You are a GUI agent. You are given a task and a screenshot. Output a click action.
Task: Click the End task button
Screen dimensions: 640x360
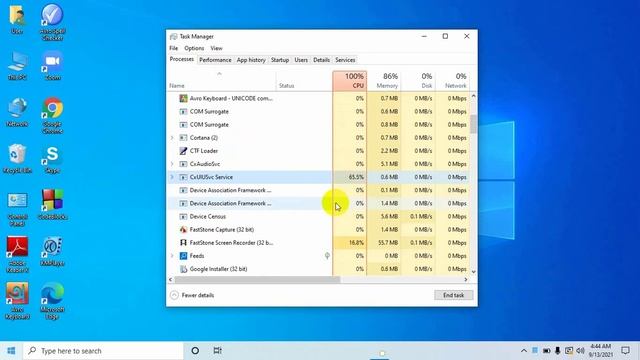coord(453,295)
